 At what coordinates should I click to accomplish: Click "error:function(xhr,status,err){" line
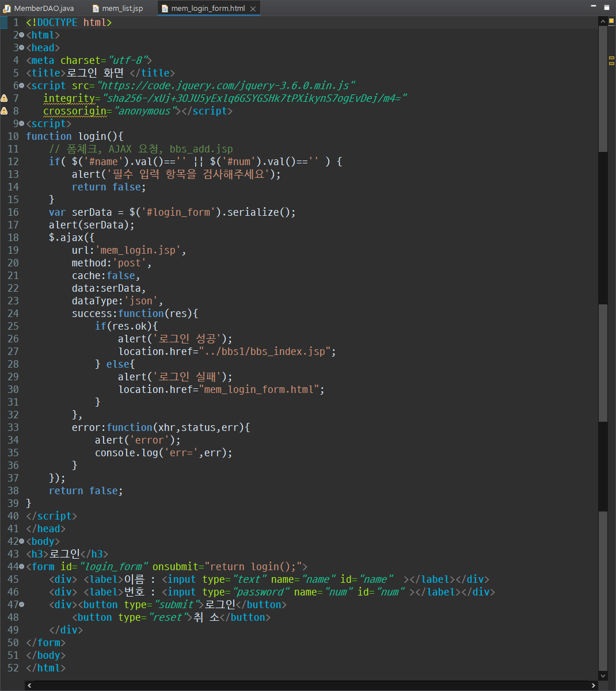point(161,427)
